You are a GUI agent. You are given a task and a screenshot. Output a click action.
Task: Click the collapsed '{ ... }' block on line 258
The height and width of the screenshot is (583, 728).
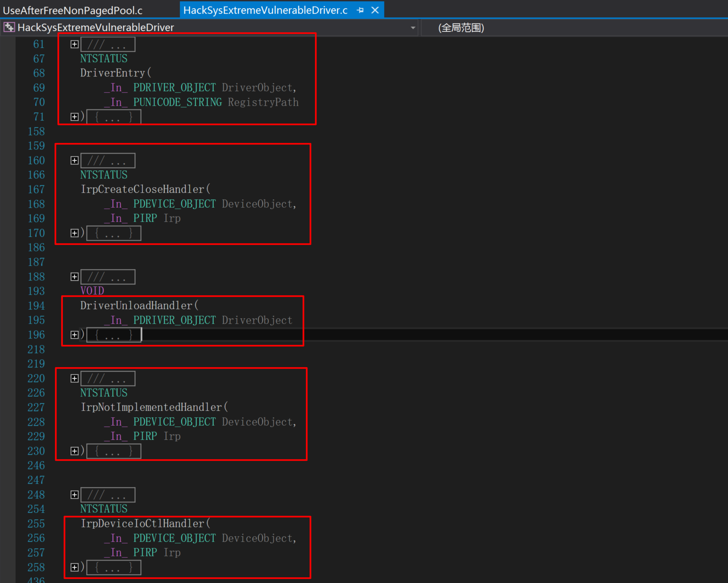[114, 567]
